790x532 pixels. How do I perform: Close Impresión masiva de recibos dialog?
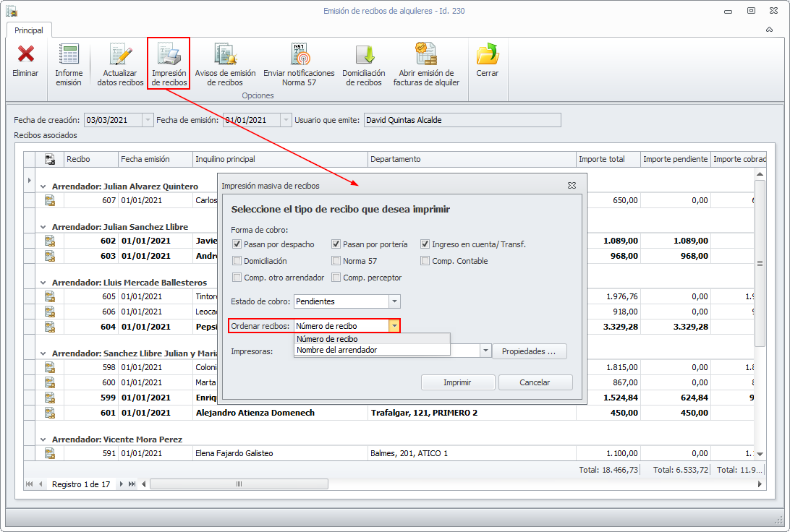(572, 186)
